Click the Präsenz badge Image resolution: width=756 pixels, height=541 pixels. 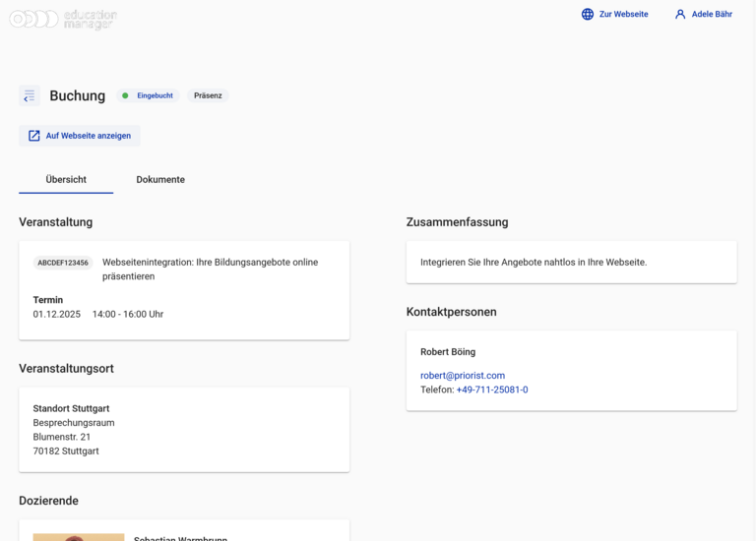pos(208,95)
